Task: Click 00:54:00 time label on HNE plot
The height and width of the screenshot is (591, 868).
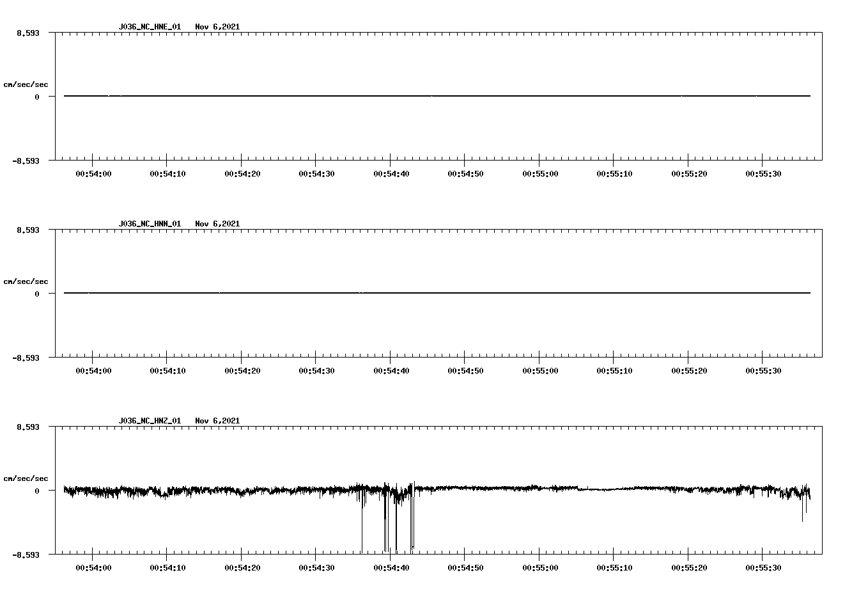Action: click(93, 174)
